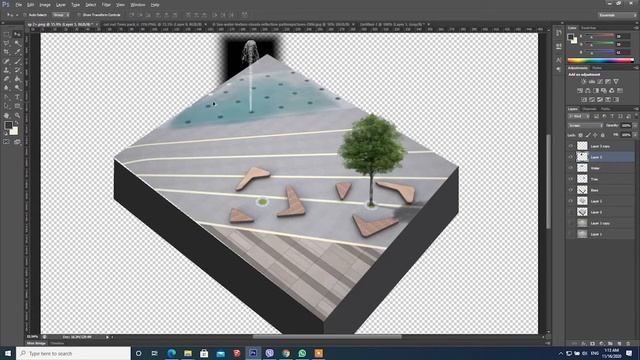The image size is (640, 360).
Task: Select the Crop tool
Action: pyautogui.click(x=7, y=52)
